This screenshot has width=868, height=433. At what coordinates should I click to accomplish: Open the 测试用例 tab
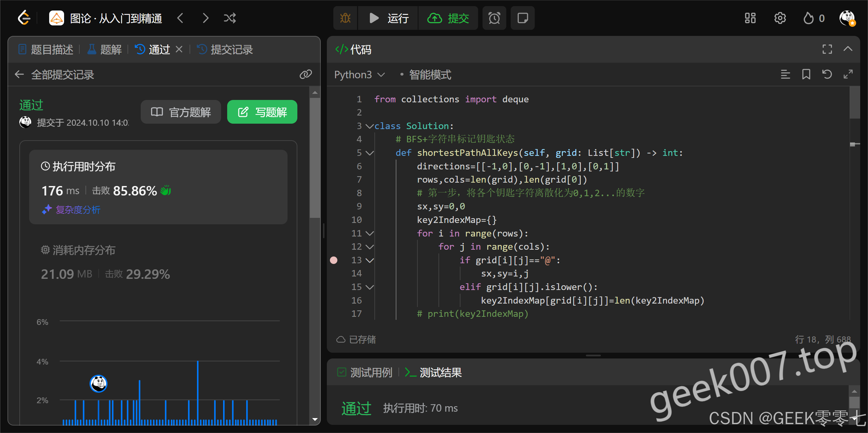click(x=365, y=372)
